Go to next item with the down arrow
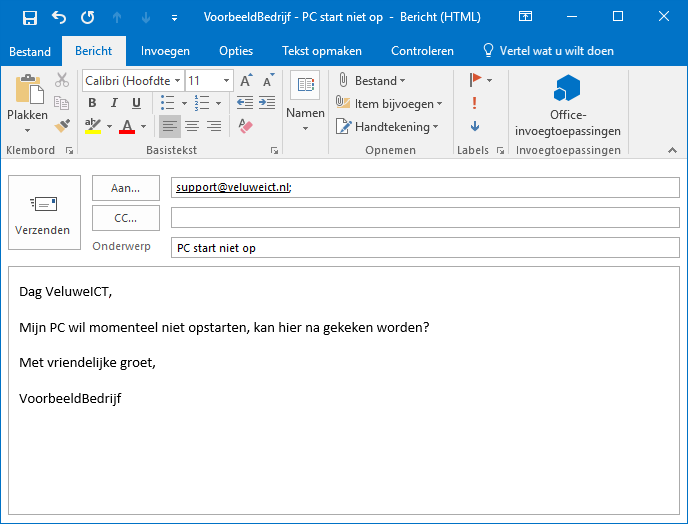The height and width of the screenshot is (524, 688). tap(146, 18)
